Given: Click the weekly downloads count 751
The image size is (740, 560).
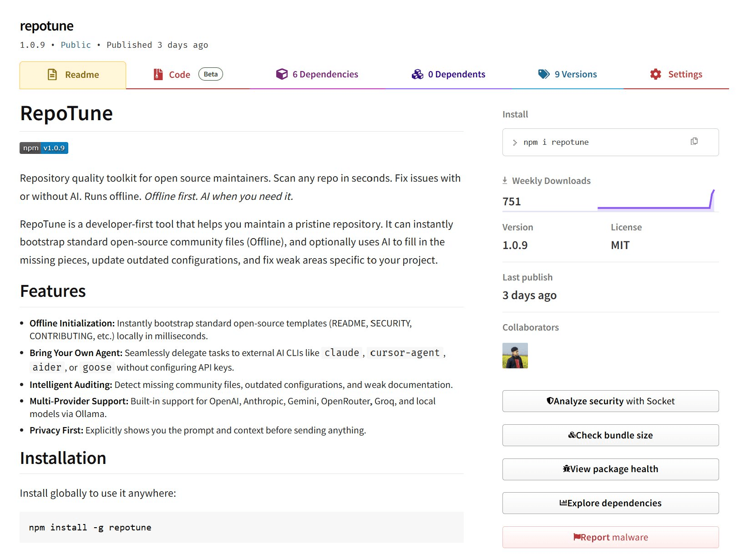Looking at the screenshot, I should [512, 201].
